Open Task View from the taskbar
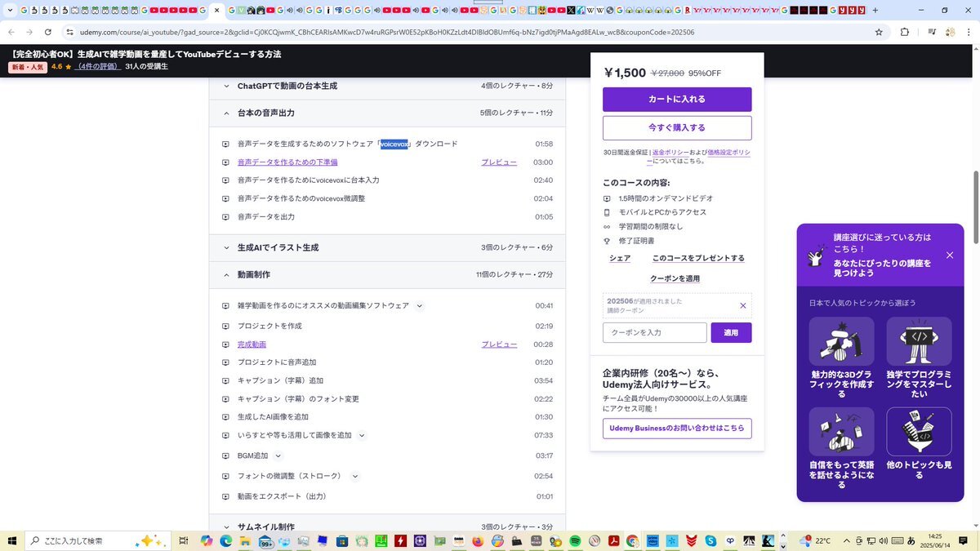The width and height of the screenshot is (980, 551). tap(184, 540)
